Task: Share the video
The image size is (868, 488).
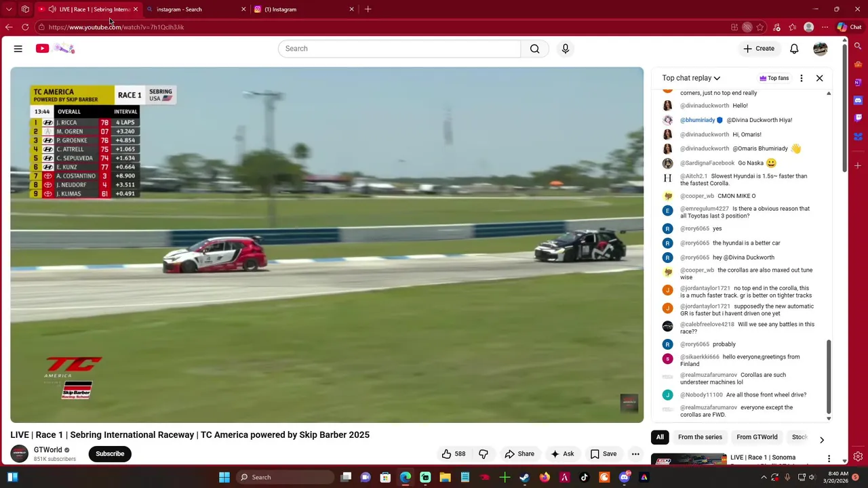Action: [x=519, y=454]
